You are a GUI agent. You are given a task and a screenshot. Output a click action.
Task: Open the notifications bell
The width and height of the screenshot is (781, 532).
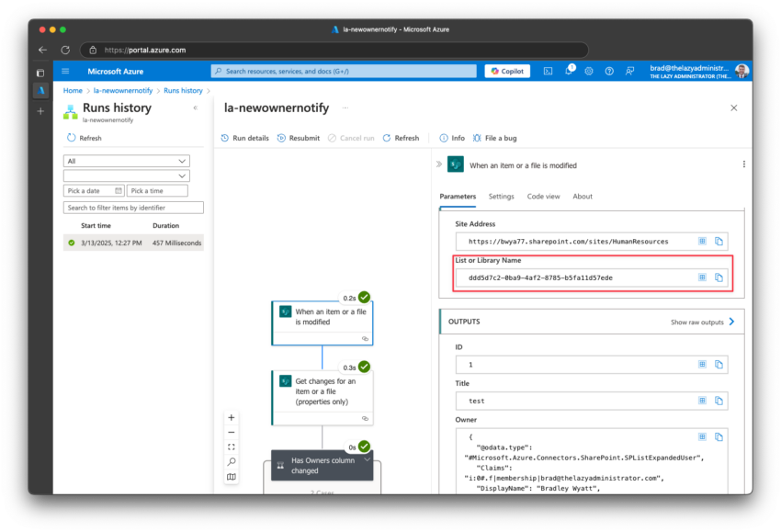(569, 71)
